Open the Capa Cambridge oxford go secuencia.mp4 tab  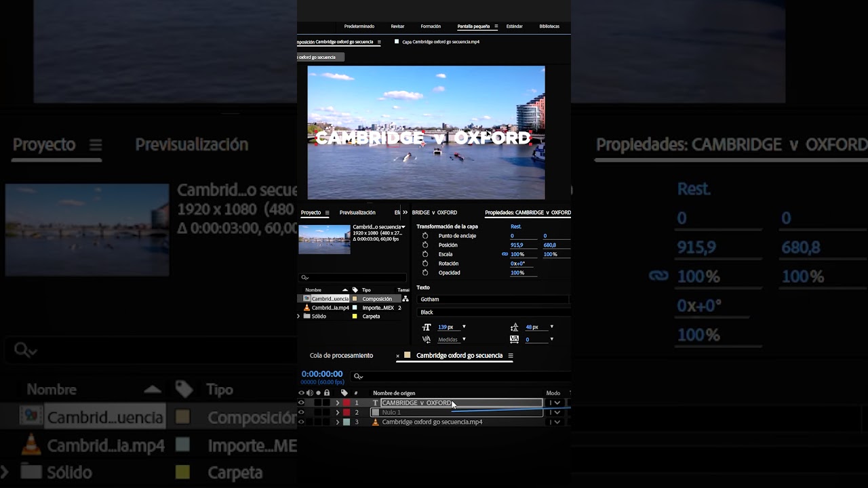[x=441, y=42]
